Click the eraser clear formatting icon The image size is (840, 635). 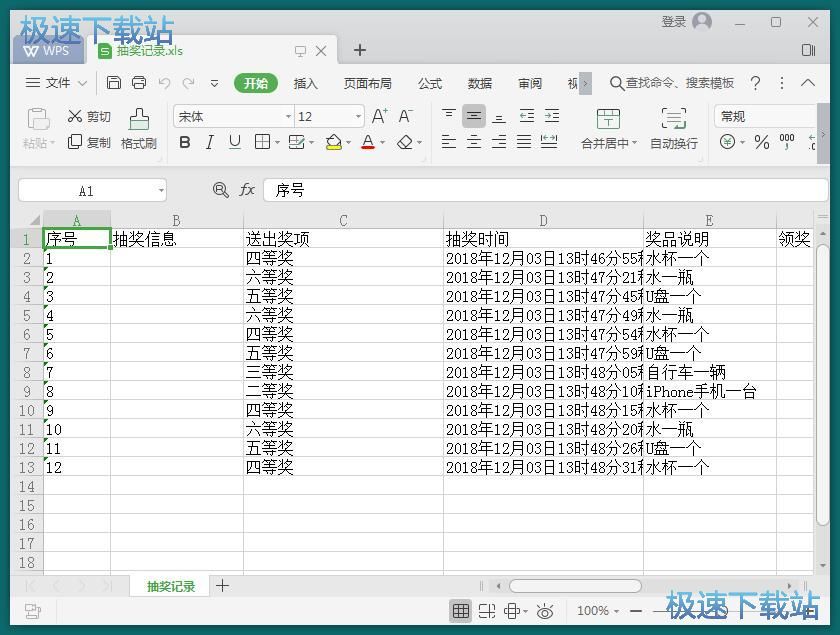coord(405,142)
